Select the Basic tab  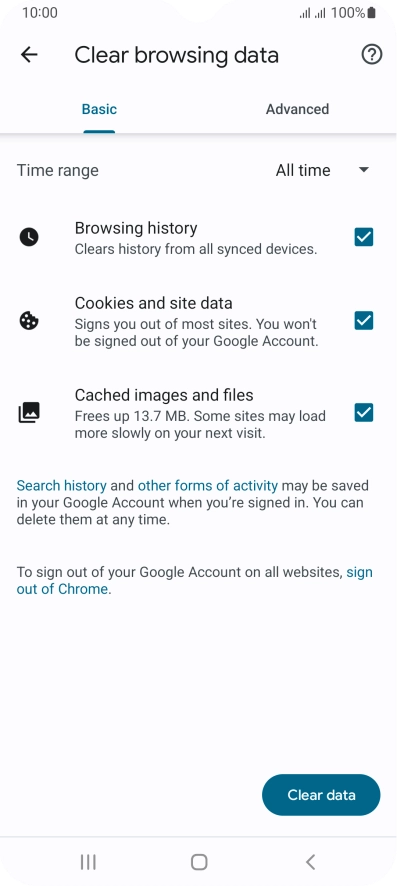[x=99, y=109]
